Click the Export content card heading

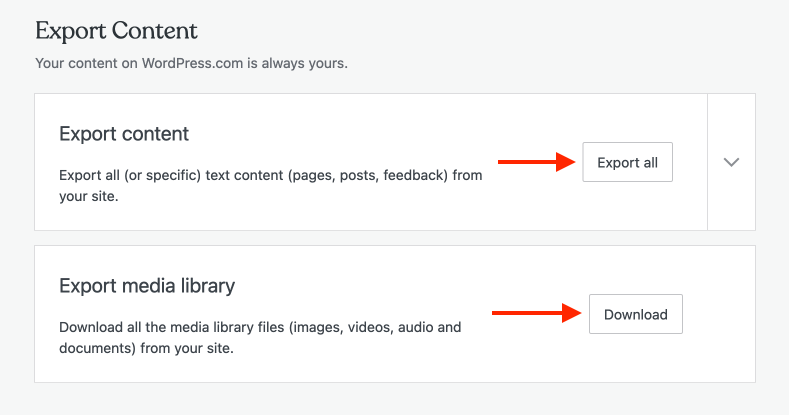(x=124, y=134)
